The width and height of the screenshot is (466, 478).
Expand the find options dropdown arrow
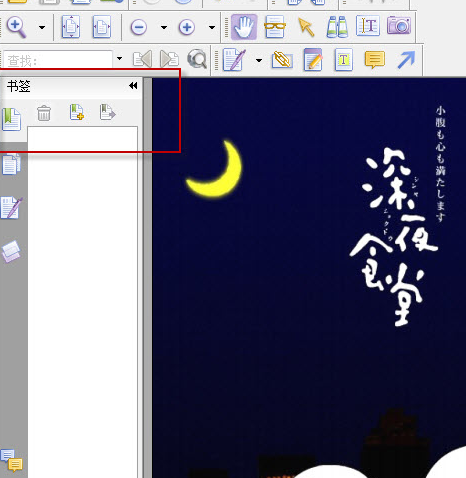[x=119, y=58]
